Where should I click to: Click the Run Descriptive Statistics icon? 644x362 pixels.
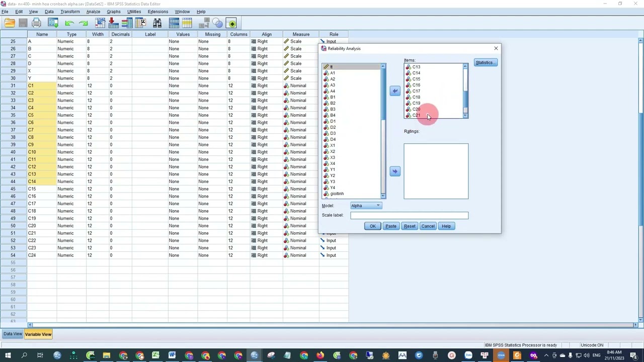(141, 23)
